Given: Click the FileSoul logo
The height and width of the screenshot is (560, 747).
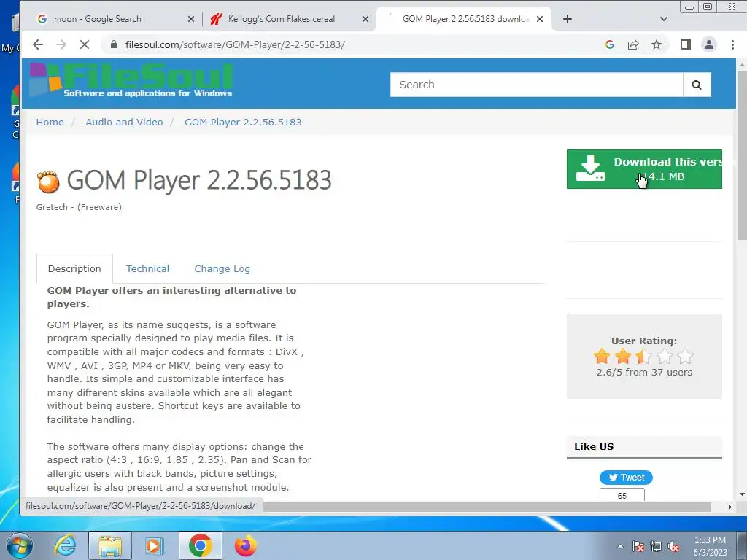Looking at the screenshot, I should (x=131, y=80).
